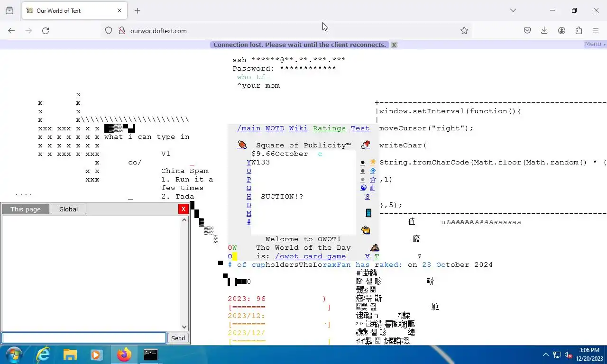Click the poop emoji
The width and height of the screenshot is (607, 364).
click(375, 247)
